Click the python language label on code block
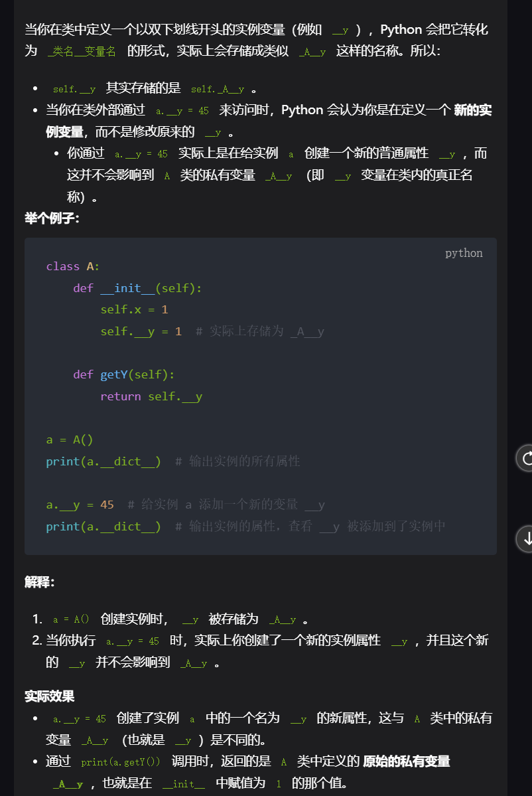The width and height of the screenshot is (532, 796). [464, 253]
